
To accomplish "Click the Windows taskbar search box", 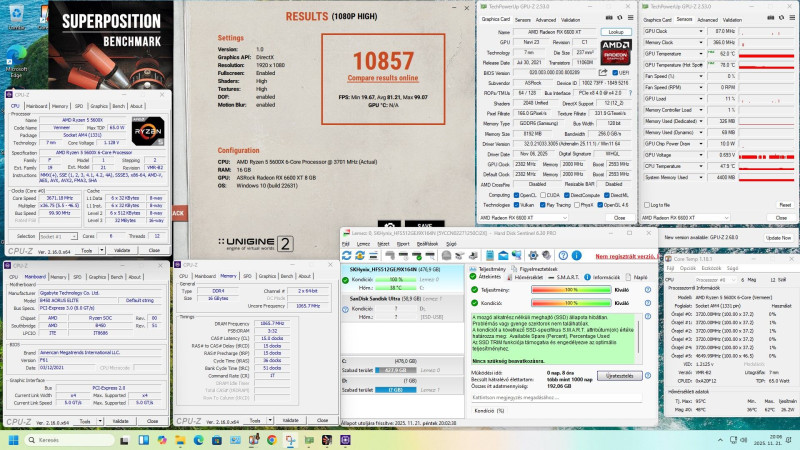I will point(69,440).
